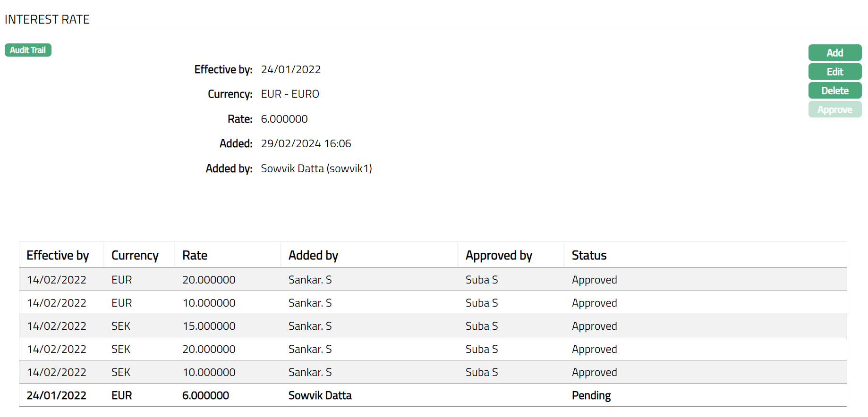Open the Audit Trail
The height and width of the screenshot is (417, 868).
28,50
